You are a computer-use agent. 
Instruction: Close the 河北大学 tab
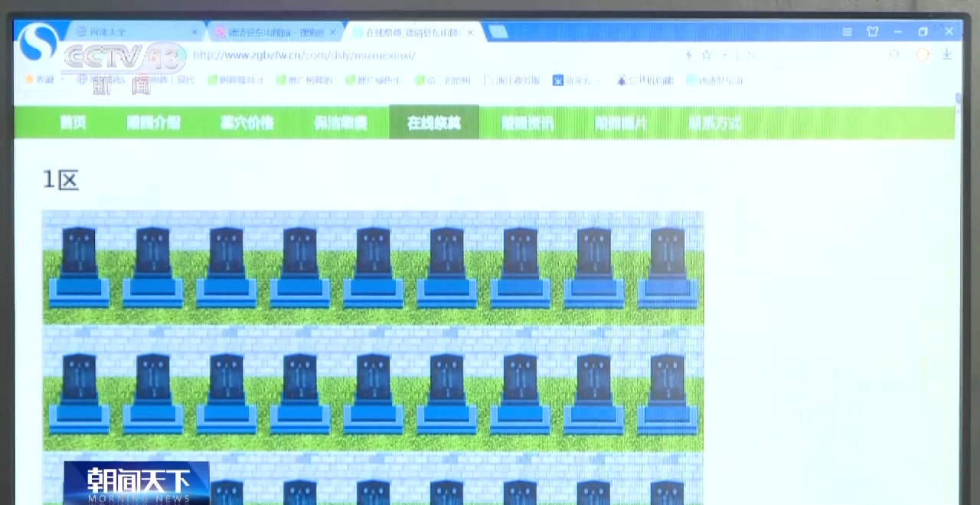(194, 32)
